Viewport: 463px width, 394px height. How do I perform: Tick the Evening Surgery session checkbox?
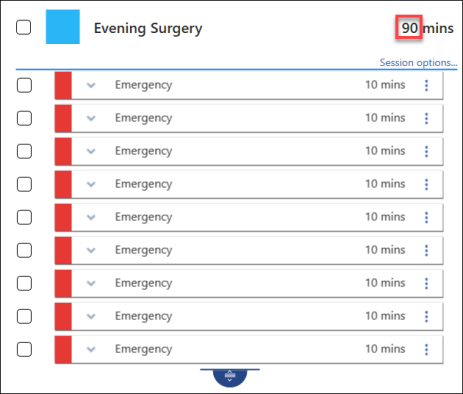point(24,27)
